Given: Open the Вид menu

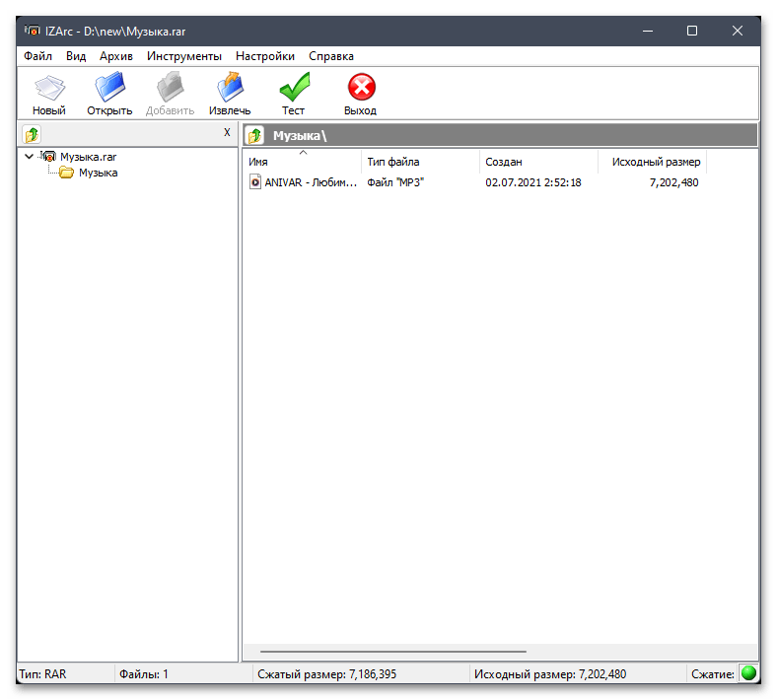Looking at the screenshot, I should click(x=76, y=56).
